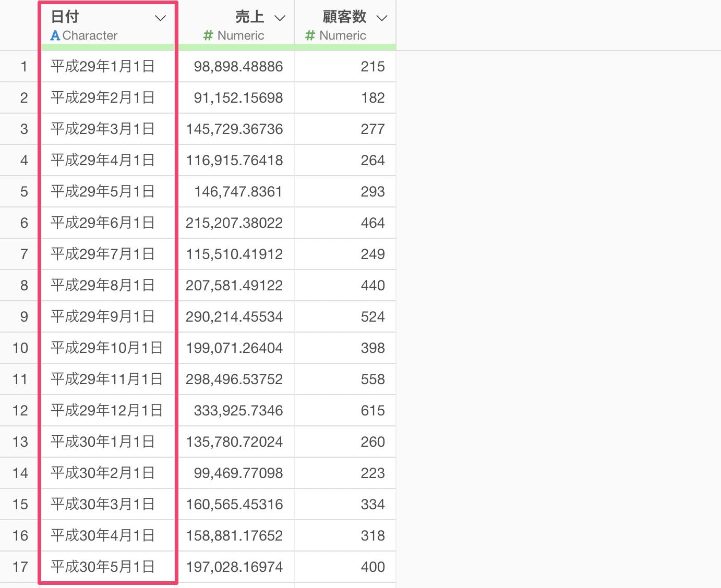Open the 顧客数 column dropdown menu
Image resolution: width=721 pixels, height=588 pixels.
click(382, 18)
